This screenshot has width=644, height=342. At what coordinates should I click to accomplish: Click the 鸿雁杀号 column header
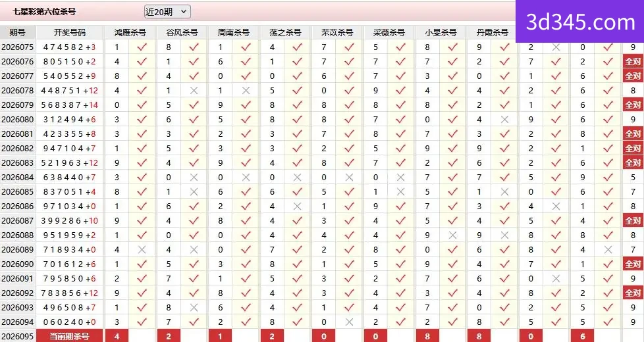(x=130, y=32)
